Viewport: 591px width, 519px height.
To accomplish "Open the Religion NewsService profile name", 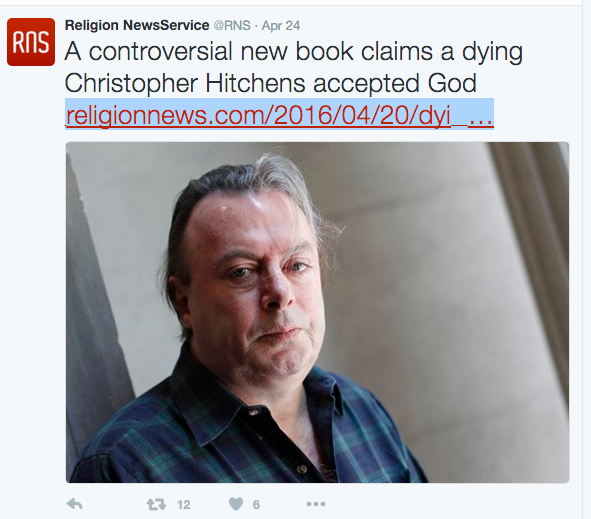I will [x=137, y=25].
